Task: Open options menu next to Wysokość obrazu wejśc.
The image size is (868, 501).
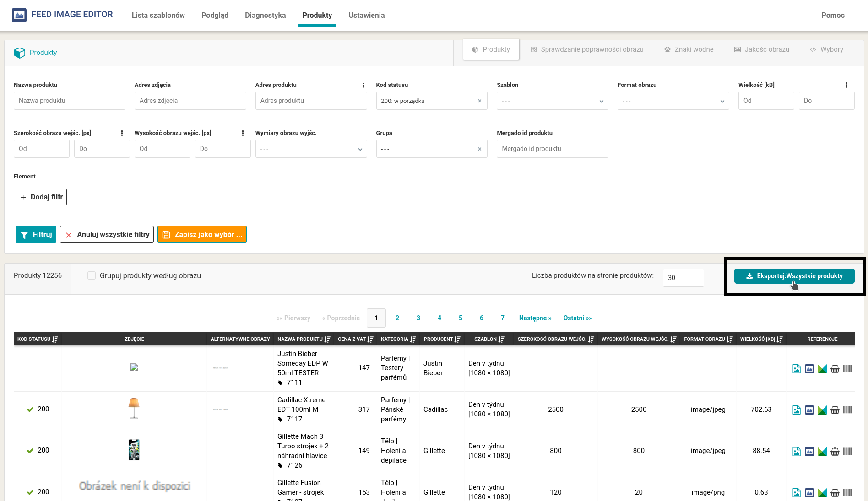Action: click(243, 133)
